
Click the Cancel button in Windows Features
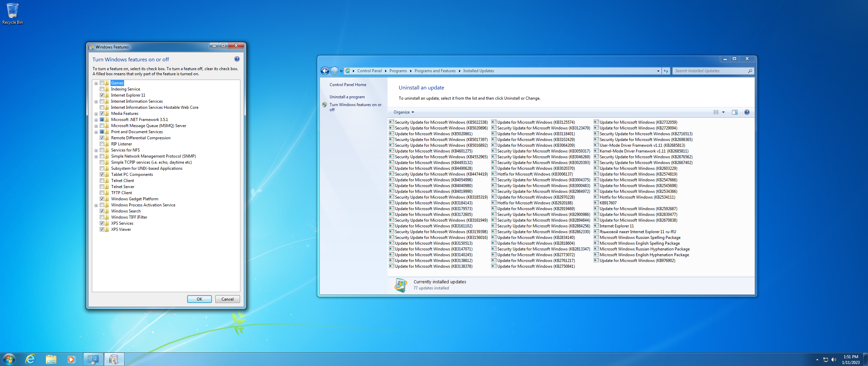227,299
